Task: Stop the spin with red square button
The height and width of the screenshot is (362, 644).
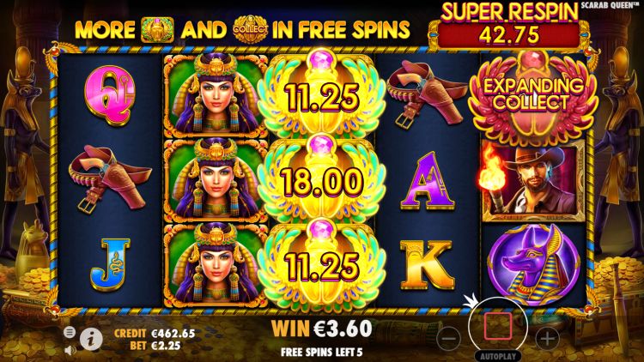Action: pos(498,326)
